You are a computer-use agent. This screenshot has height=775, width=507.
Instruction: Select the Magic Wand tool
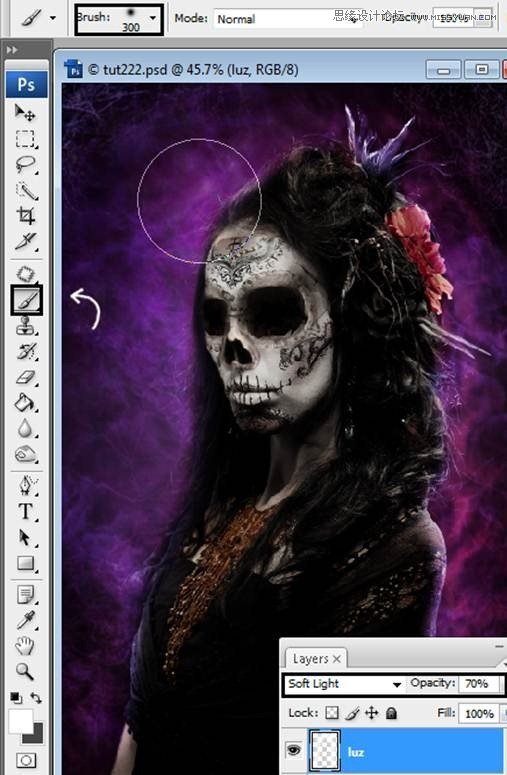(x=25, y=190)
